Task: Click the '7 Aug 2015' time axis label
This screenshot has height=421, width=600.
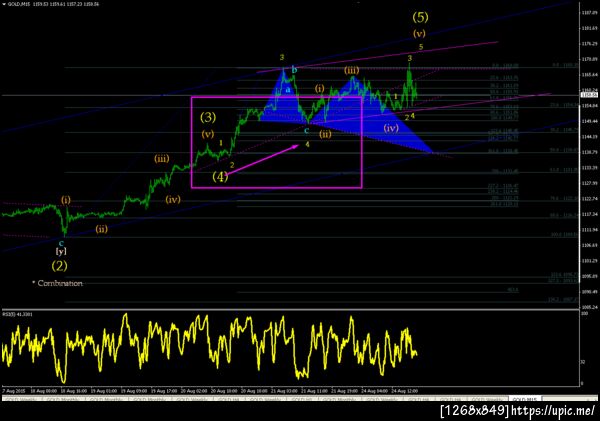Action: pos(14,391)
